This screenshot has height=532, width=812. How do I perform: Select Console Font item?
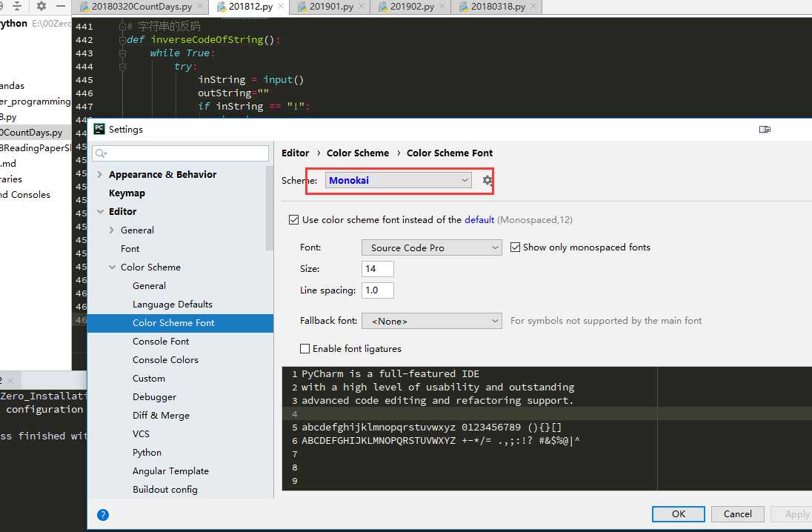pyautogui.click(x=161, y=342)
